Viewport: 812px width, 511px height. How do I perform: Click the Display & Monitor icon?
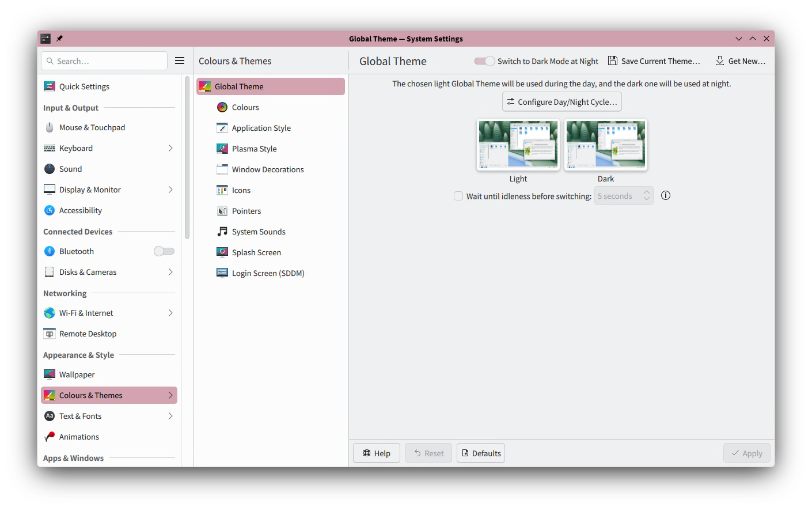tap(50, 190)
